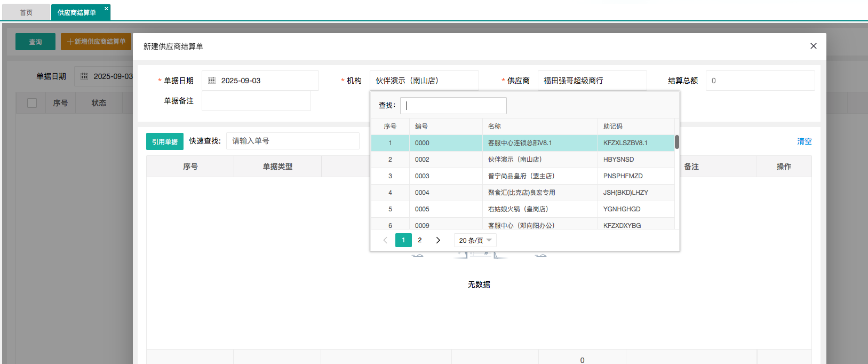Click the 引用单据 button

click(x=165, y=141)
